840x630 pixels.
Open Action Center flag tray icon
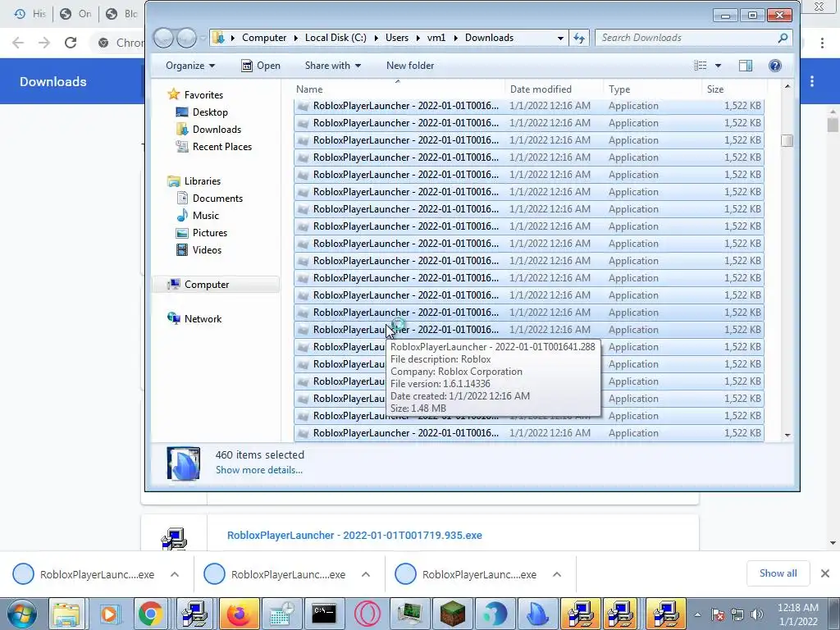(x=719, y=614)
